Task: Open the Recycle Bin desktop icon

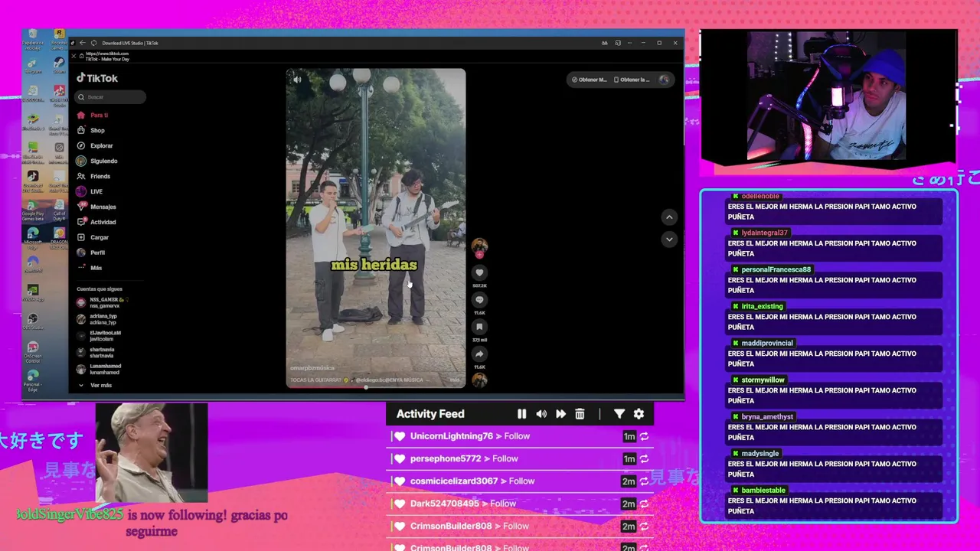Action: pos(32,38)
